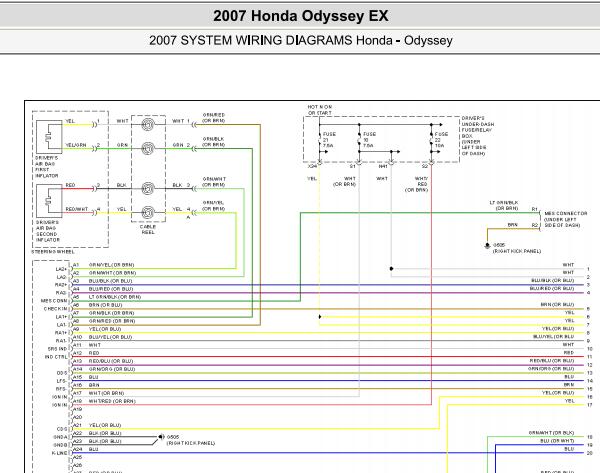Click pin A1 'GRN/YEL (OR BRN)' label

111,265
